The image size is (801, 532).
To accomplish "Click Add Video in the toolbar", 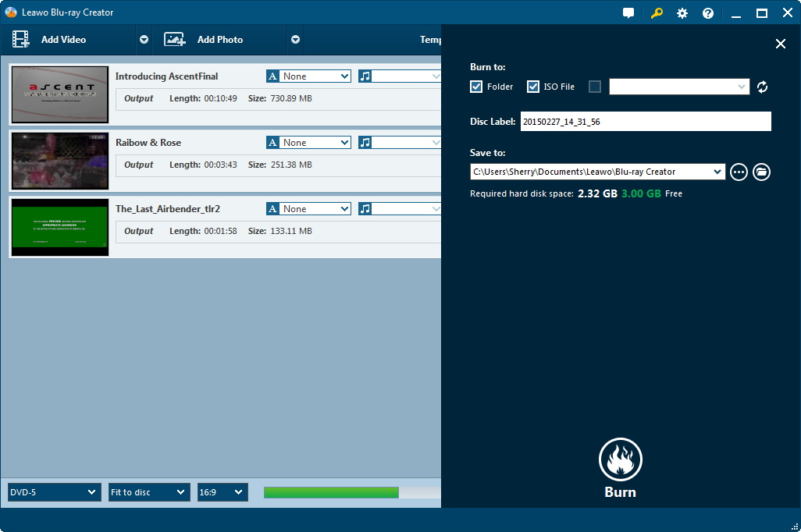I will tap(62, 40).
